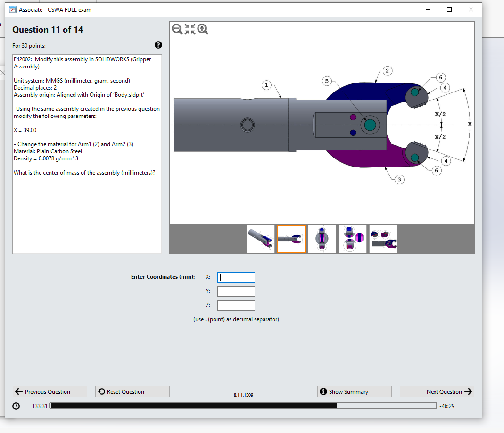Select the isometric view thumbnail
This screenshot has height=433, width=504.
pos(261,239)
